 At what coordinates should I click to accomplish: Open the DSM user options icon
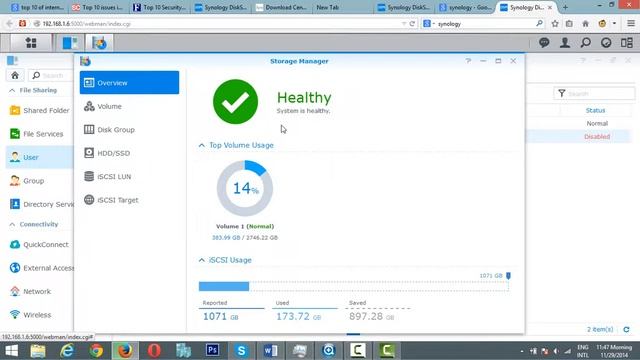pos(565,42)
